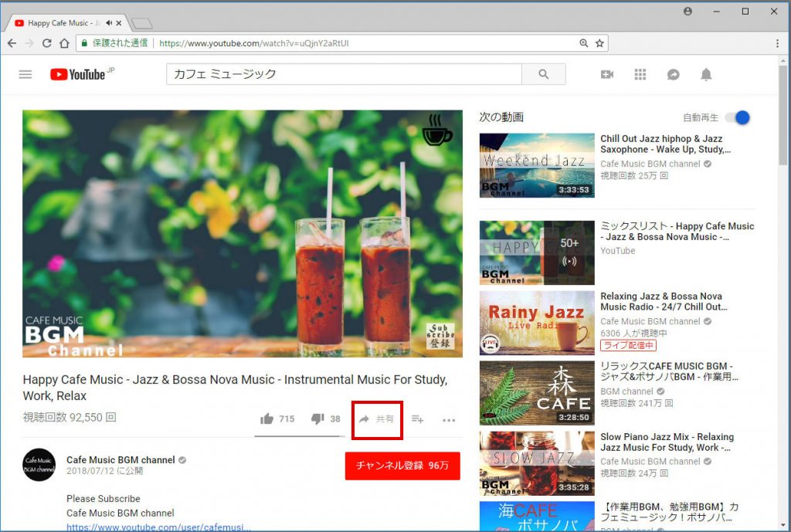Click the 視聴回数 241万 回 text
The height and width of the screenshot is (532, 791).
click(637, 403)
